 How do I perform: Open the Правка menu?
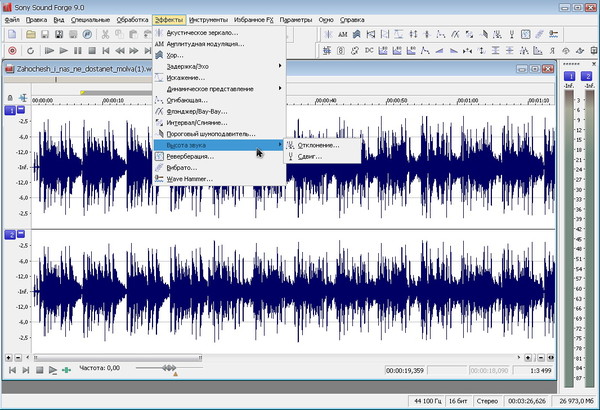click(x=36, y=20)
